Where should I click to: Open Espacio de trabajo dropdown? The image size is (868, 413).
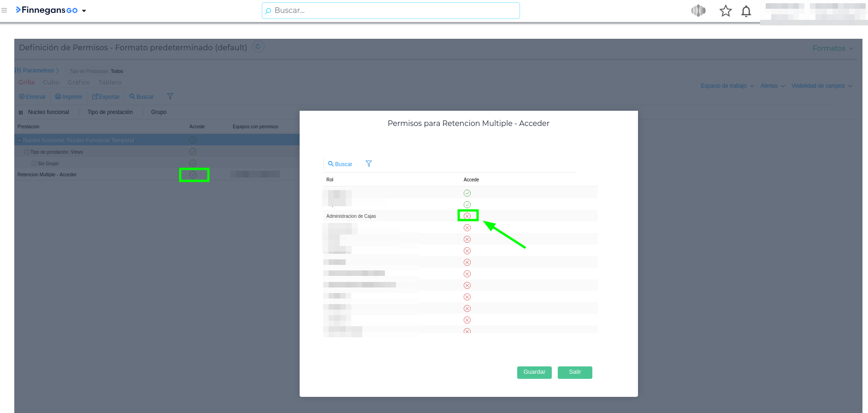point(727,86)
